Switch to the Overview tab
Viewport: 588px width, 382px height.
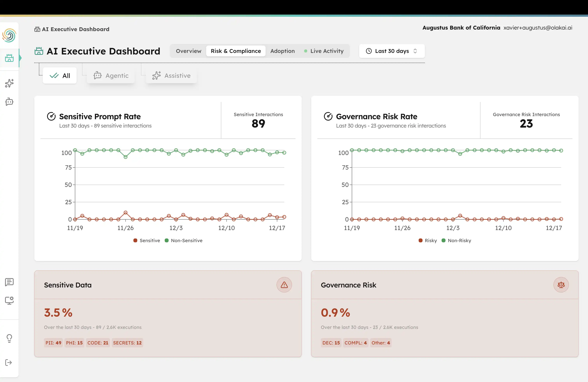(188, 51)
